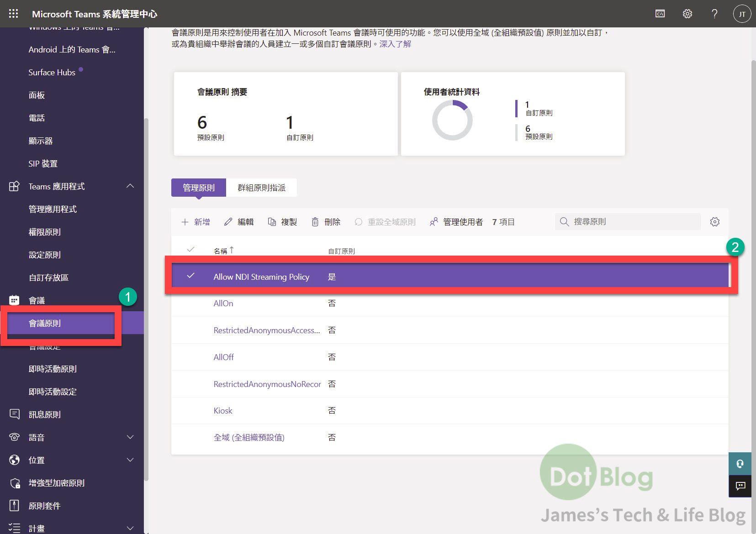Click the Locations globe sidebar icon
756x534 pixels.
(14, 460)
